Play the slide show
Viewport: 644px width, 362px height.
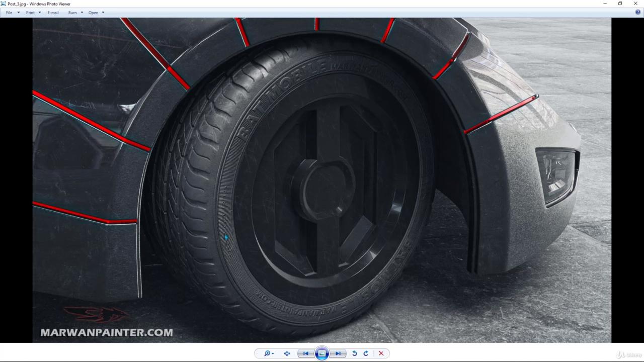[x=322, y=353]
